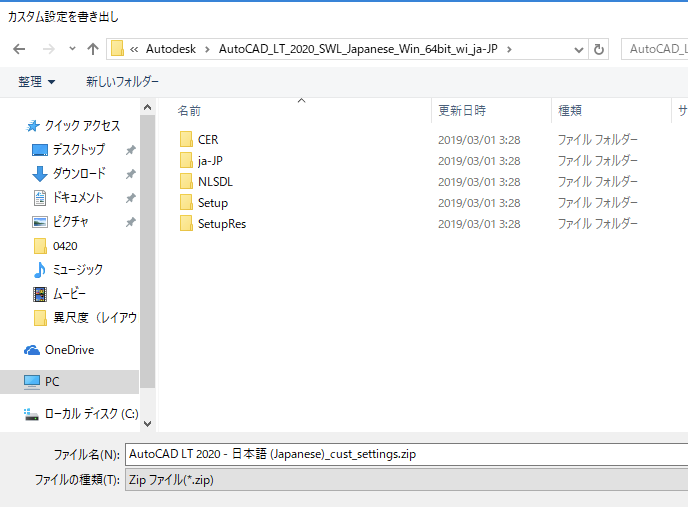Sort by the 種類 column header
688x507 pixels.
570,111
